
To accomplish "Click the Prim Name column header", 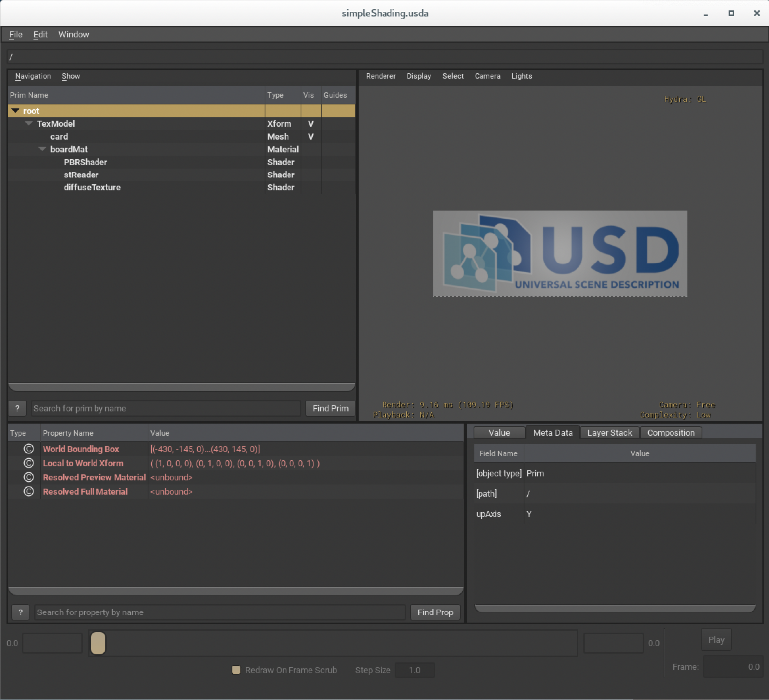I will [x=136, y=95].
